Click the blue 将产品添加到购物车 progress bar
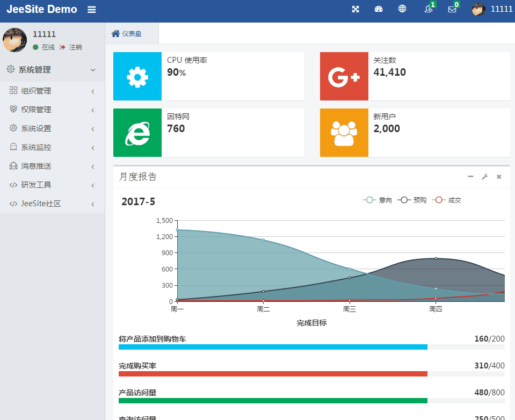 (x=273, y=347)
